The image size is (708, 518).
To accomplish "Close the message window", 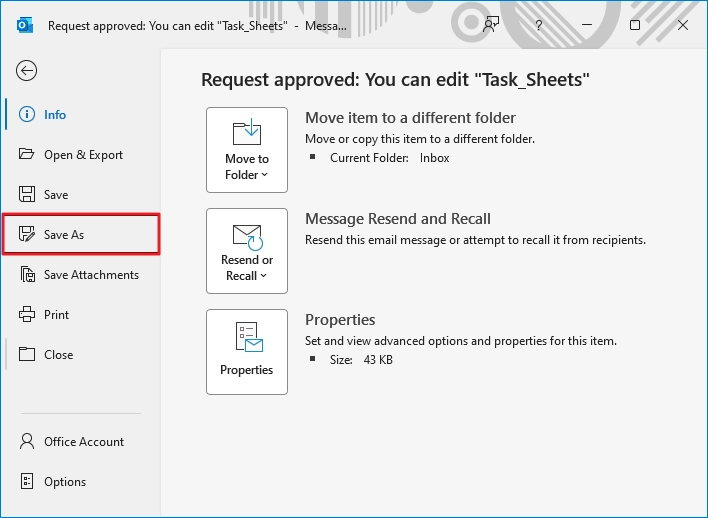I will (683, 25).
